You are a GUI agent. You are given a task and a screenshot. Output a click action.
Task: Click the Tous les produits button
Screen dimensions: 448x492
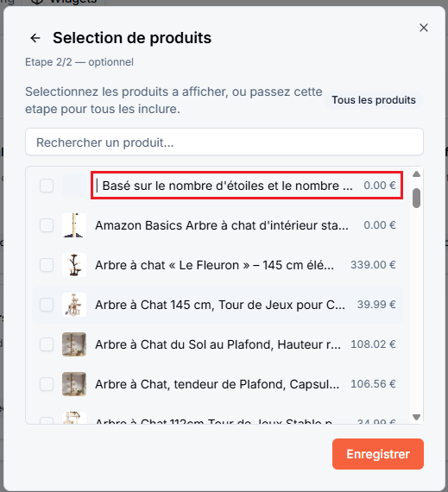click(x=373, y=100)
